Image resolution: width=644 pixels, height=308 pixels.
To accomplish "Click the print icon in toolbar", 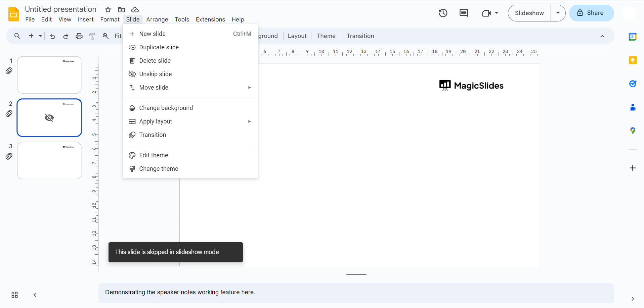I will (79, 36).
